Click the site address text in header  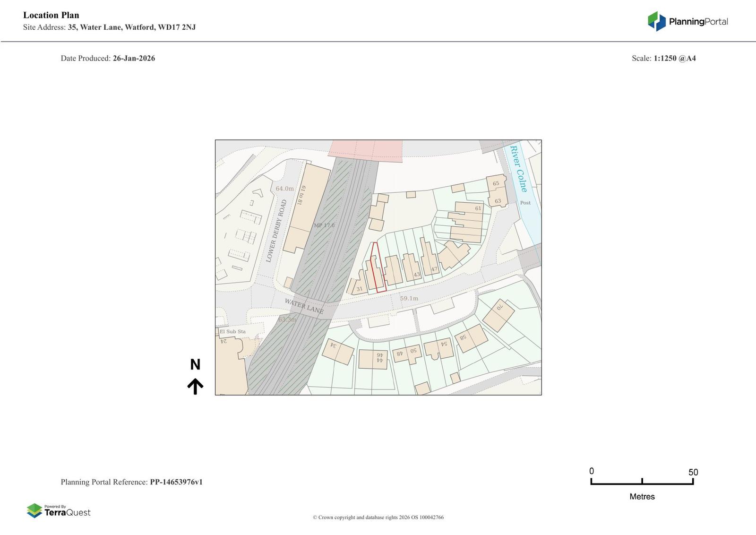[131, 27]
